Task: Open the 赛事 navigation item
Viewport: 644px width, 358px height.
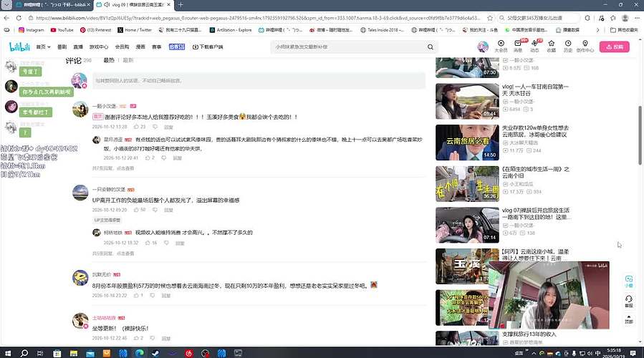Action: click(156, 47)
